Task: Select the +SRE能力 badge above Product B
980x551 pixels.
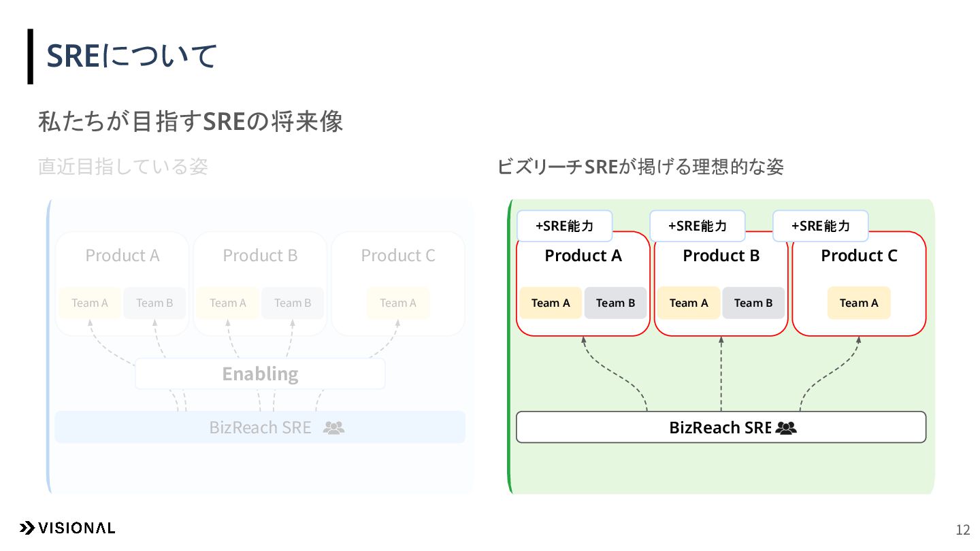Action: pyautogui.click(x=698, y=226)
